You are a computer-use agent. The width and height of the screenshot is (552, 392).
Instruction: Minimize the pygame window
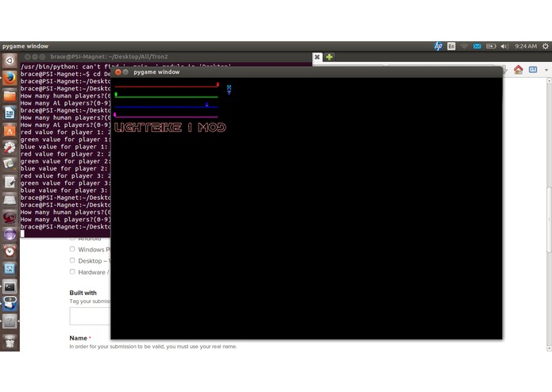[125, 72]
